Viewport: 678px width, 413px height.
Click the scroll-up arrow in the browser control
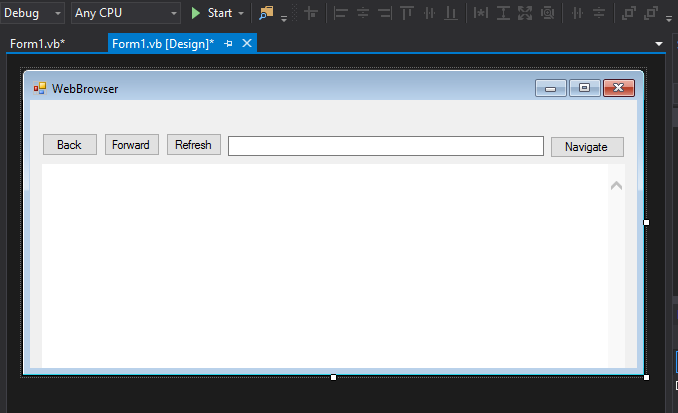617,186
